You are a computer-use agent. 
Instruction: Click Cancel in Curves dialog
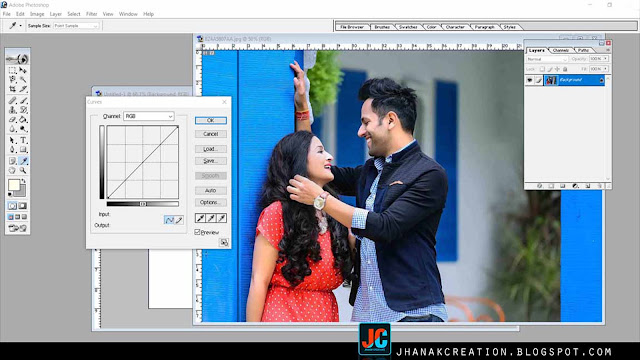(211, 134)
